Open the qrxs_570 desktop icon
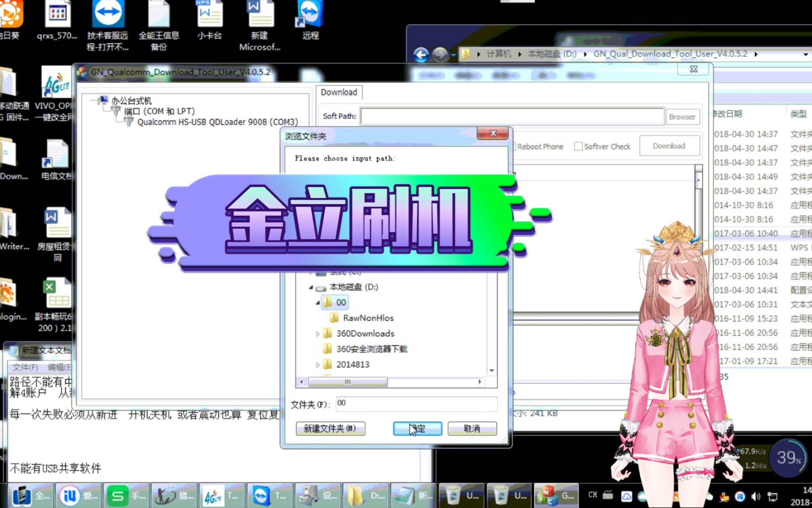 tap(57, 21)
